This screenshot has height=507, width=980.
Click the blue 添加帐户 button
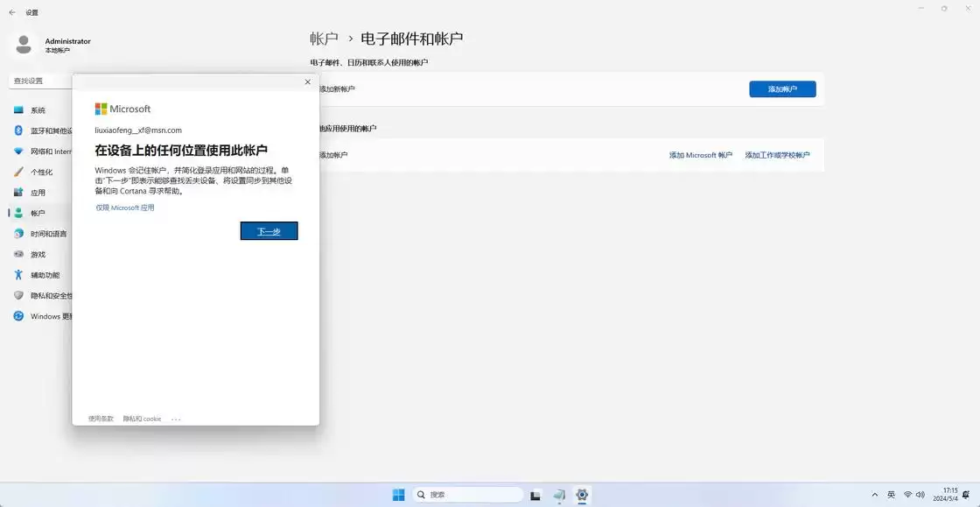pyautogui.click(x=781, y=88)
